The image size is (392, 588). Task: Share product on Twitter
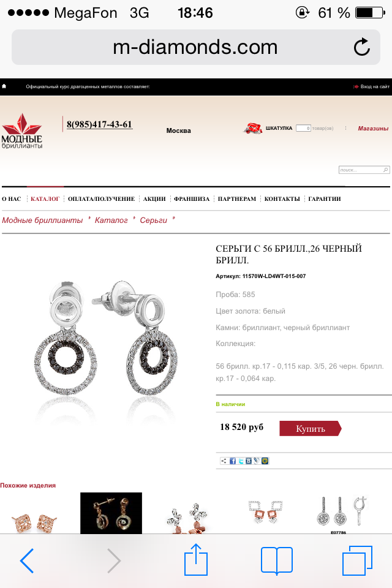(x=241, y=461)
